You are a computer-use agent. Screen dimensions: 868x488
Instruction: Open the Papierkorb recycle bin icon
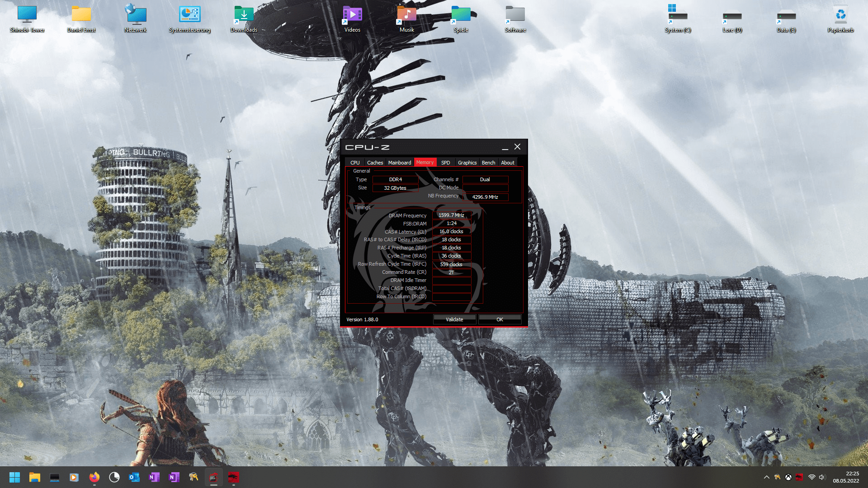coord(840,19)
